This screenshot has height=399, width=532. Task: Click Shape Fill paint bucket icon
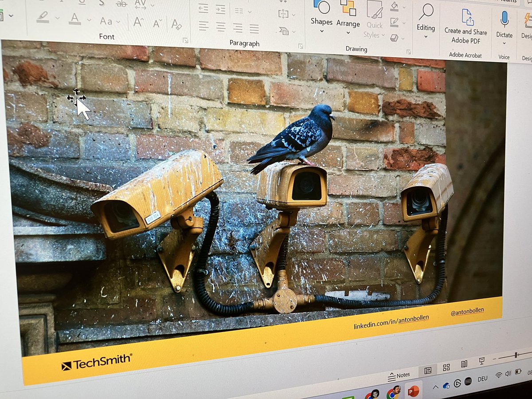pyautogui.click(x=395, y=6)
